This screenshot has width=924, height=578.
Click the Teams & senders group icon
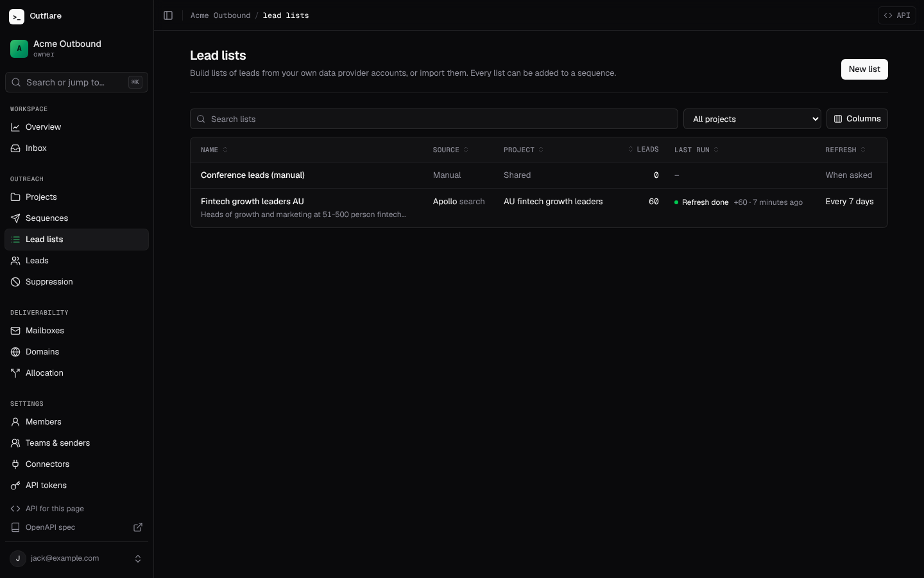(15, 443)
